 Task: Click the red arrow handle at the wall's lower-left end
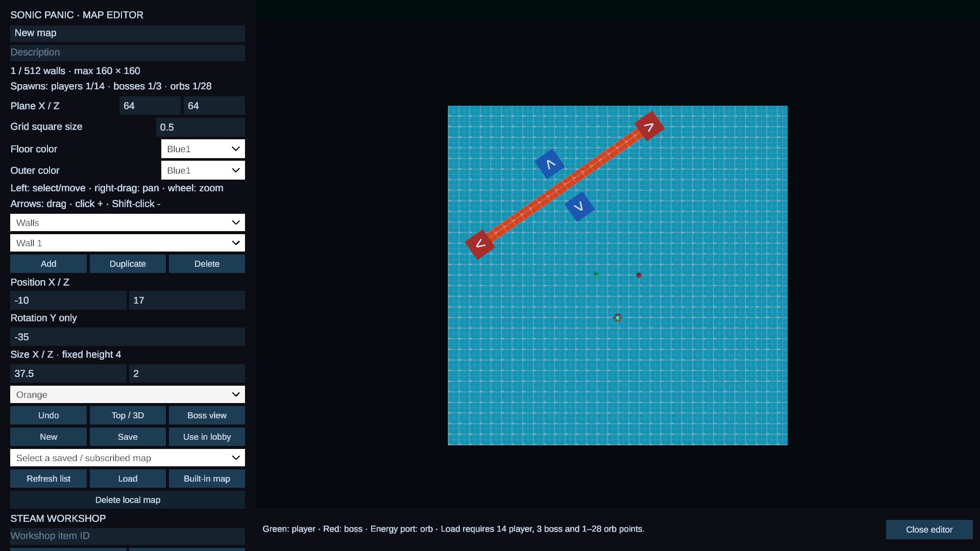point(480,245)
